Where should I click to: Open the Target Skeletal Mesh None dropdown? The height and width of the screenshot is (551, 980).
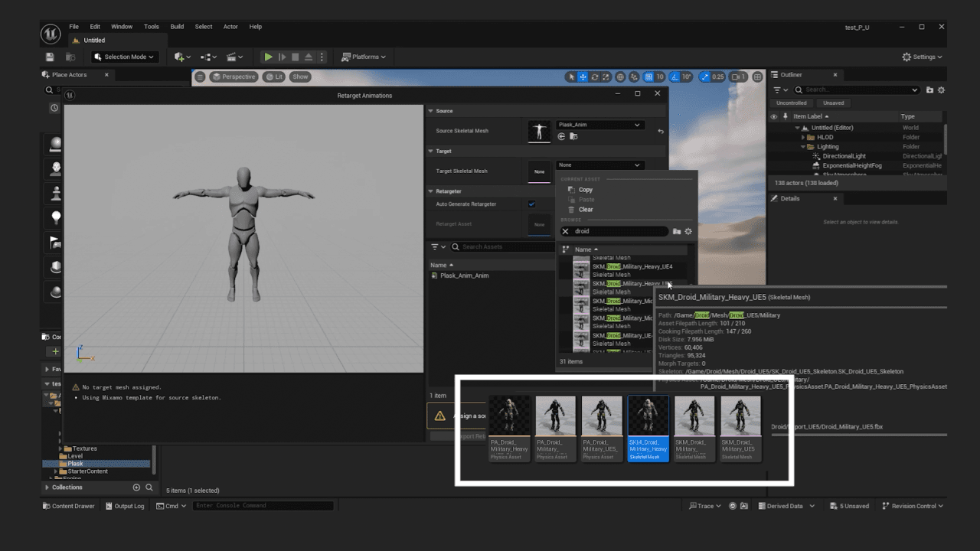coord(601,165)
